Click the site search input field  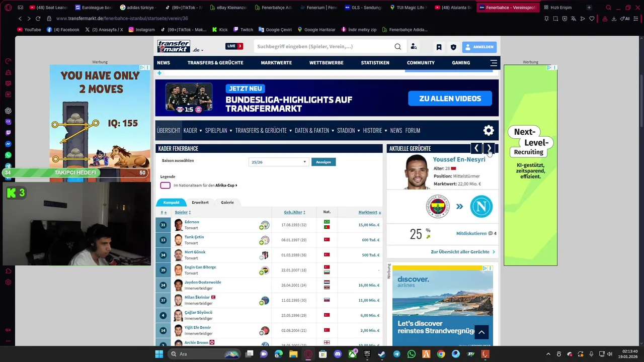pos(325,47)
